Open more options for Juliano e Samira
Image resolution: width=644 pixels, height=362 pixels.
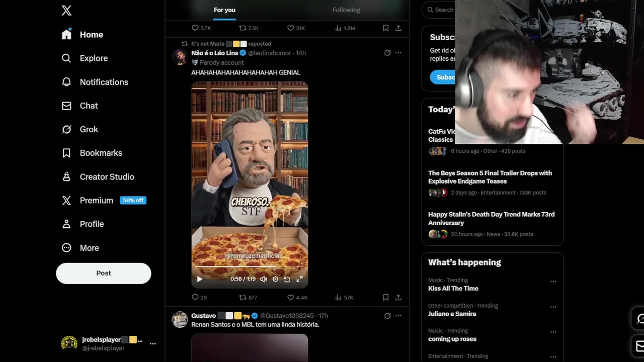(x=553, y=307)
